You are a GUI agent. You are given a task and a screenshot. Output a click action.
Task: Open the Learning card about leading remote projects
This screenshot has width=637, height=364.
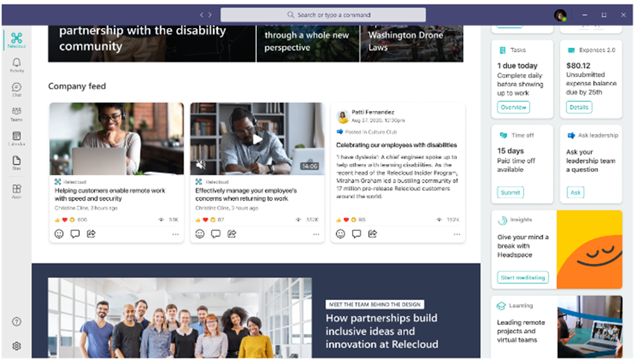coord(557,327)
